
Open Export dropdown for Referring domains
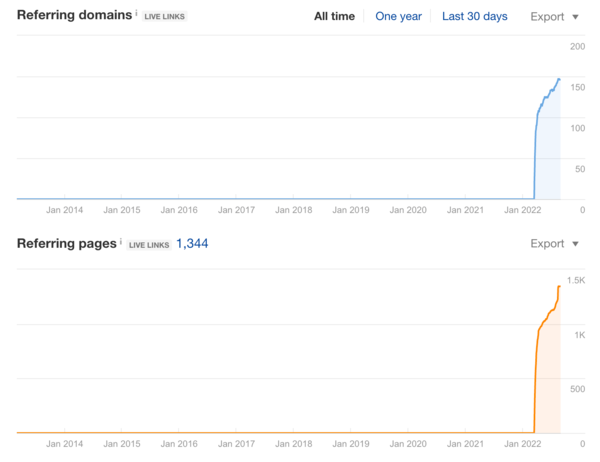tap(554, 17)
